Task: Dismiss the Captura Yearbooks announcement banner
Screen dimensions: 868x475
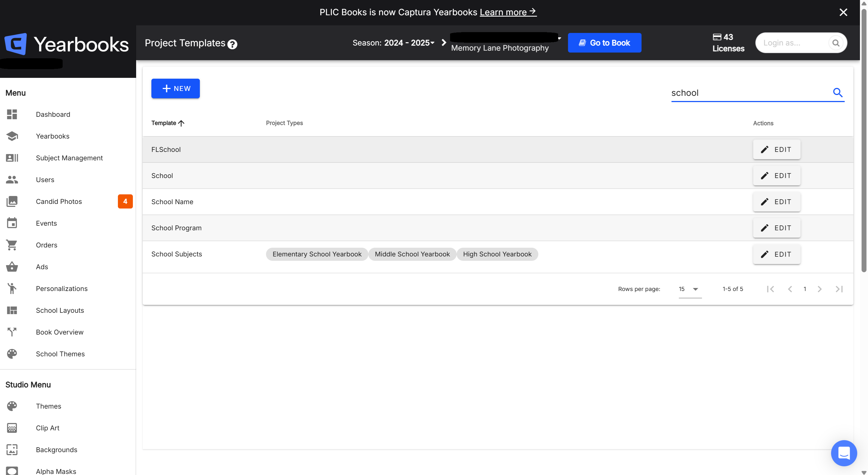Action: coord(843,12)
